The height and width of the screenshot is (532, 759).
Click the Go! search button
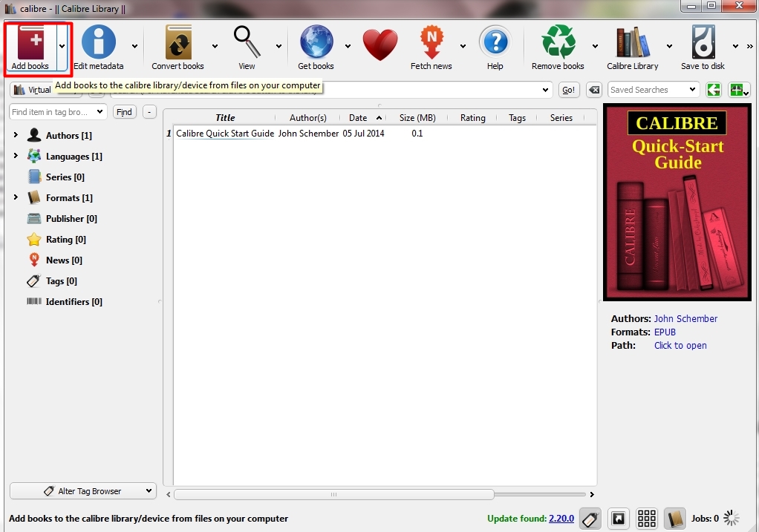[x=569, y=90]
